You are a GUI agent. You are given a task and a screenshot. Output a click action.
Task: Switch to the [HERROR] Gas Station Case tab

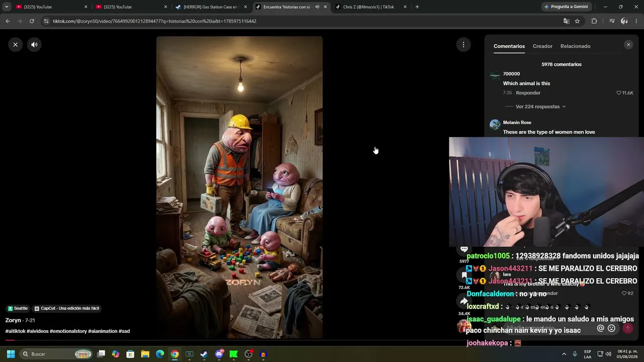pyautogui.click(x=211, y=7)
